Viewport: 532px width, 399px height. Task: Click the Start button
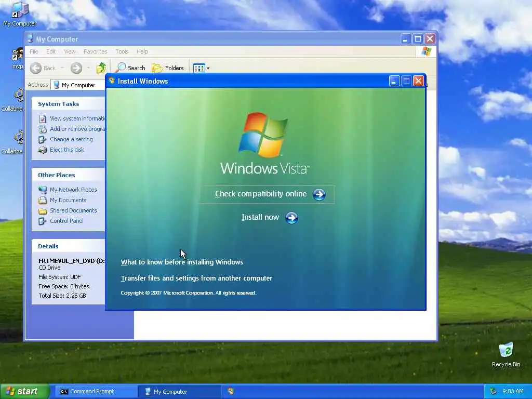25,392
